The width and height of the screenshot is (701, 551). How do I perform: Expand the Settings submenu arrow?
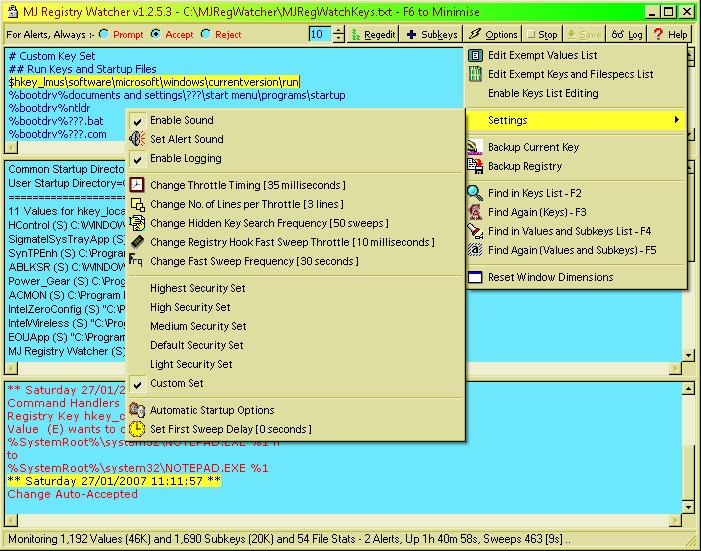pos(677,120)
